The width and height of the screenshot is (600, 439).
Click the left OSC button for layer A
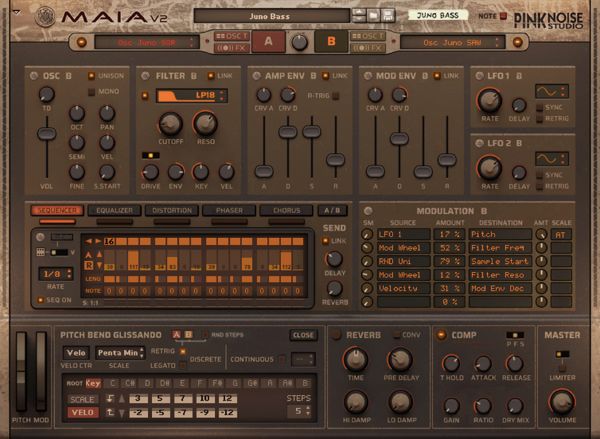[232, 36]
